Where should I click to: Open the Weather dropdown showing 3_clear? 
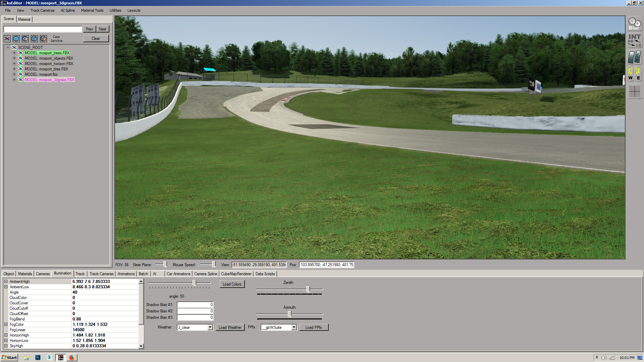(210, 327)
